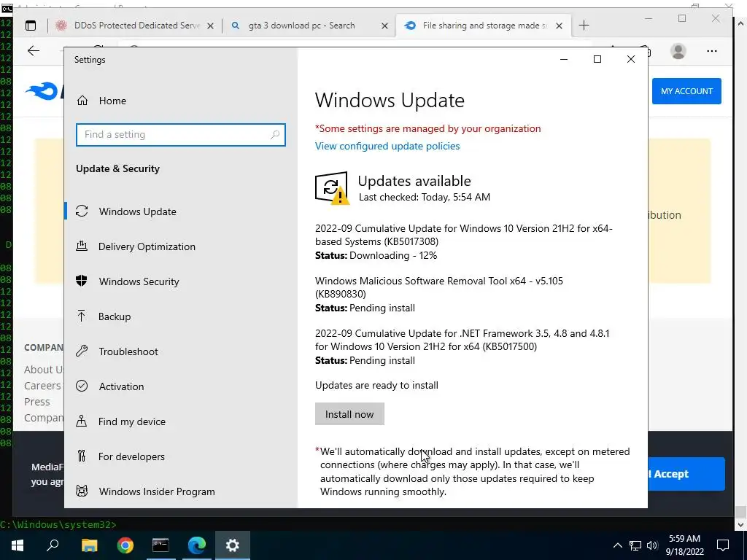Open the Windows Start menu
The width and height of the screenshot is (747, 560).
coord(18,545)
